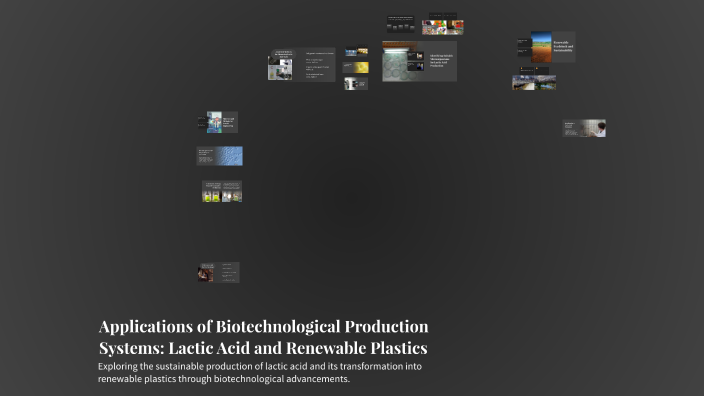
Task: Click the presentation title 'Applications of Biotechnological Production Systems'
Action: click(264, 337)
